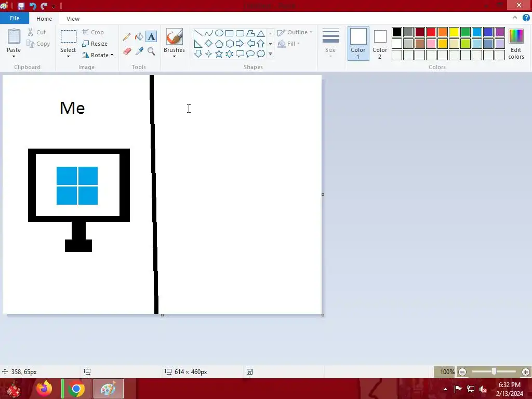Image resolution: width=532 pixels, height=399 pixels.
Task: Choose the Polygon shape
Action: (x=250, y=33)
